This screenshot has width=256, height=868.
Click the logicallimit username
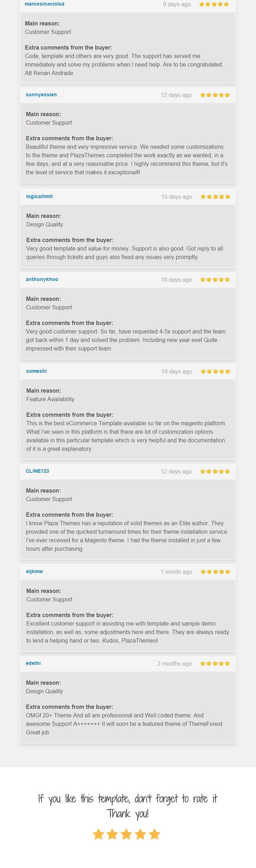pyautogui.click(x=39, y=197)
